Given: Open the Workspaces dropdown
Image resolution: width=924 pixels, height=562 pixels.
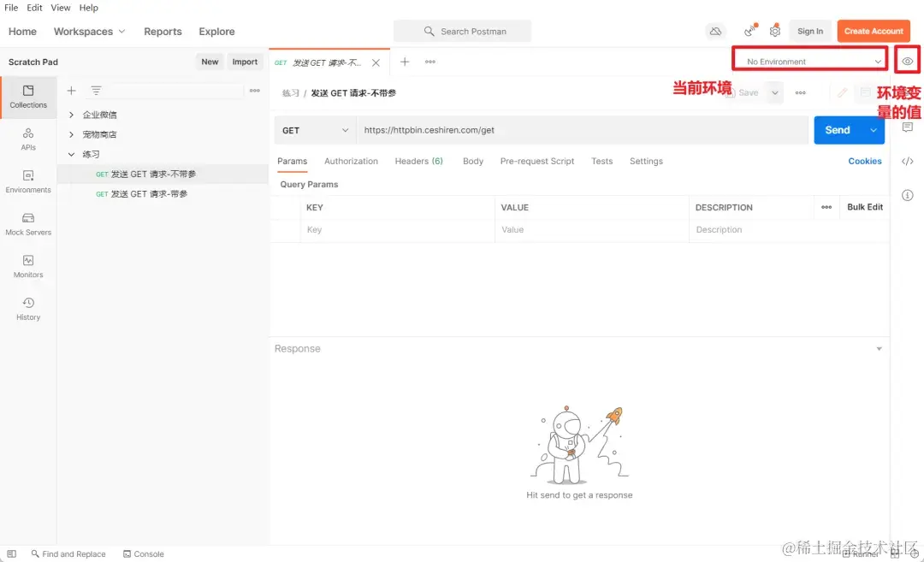Looking at the screenshot, I should point(89,31).
